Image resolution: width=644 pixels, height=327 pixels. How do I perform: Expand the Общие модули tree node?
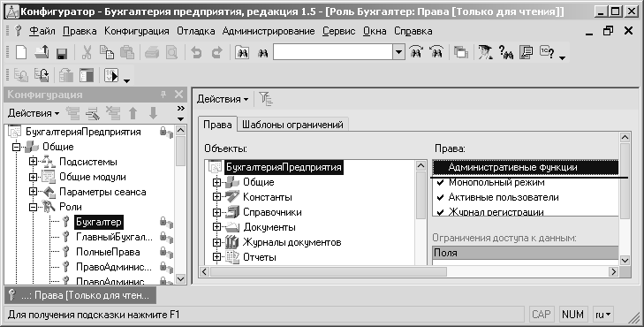click(x=33, y=177)
